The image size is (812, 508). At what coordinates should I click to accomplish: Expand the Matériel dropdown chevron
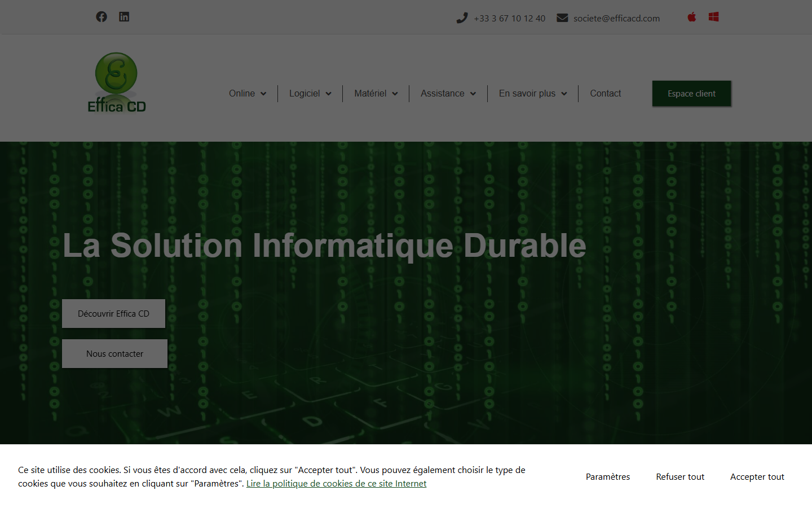click(395, 94)
